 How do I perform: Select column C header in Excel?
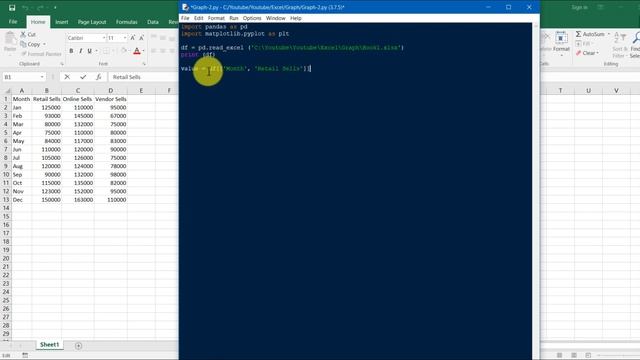point(78,91)
